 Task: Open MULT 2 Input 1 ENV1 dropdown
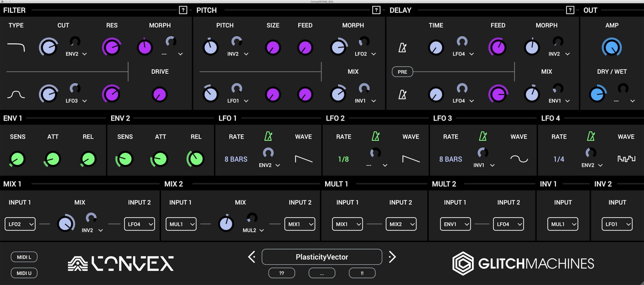pos(455,224)
